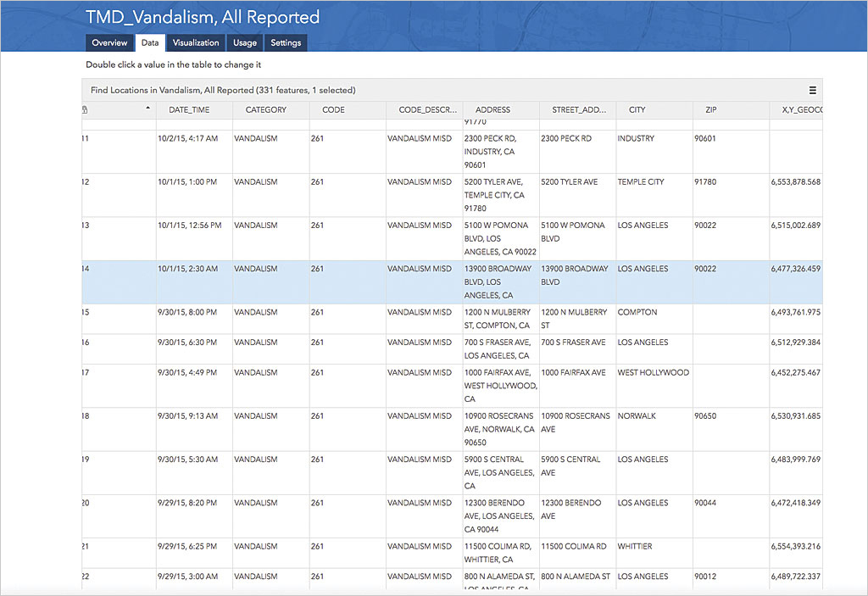
Task: Click the sort arrow in first column header
Action: pos(147,108)
